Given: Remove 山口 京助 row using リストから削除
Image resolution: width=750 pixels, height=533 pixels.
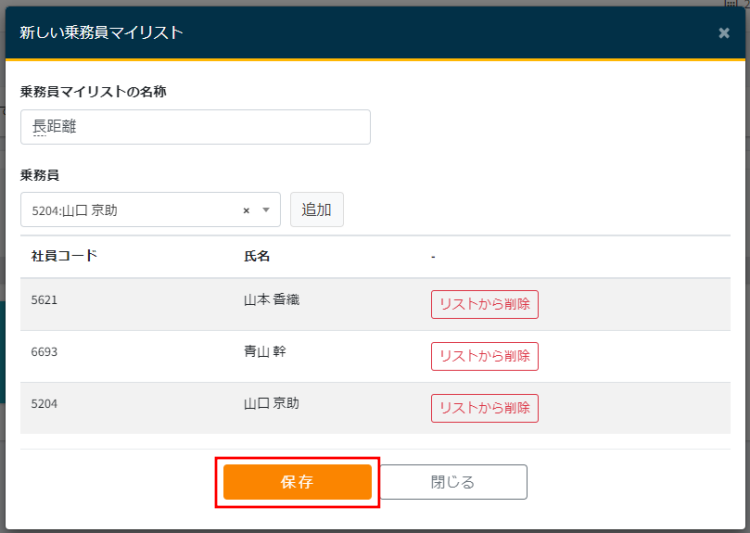Looking at the screenshot, I should click(484, 408).
